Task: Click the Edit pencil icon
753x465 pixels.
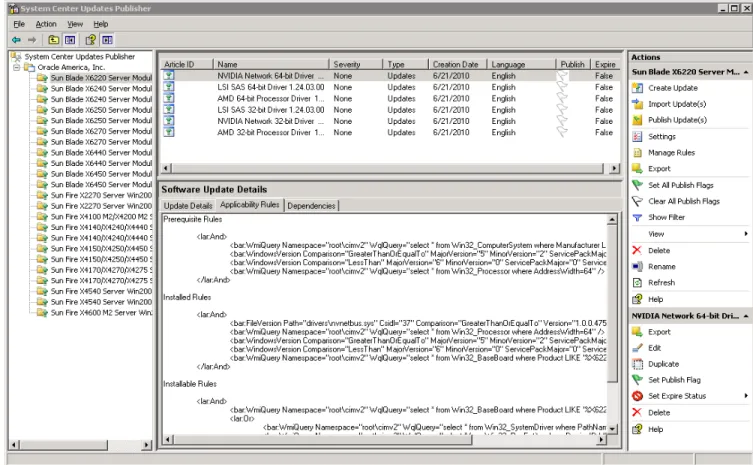Action: (637, 348)
